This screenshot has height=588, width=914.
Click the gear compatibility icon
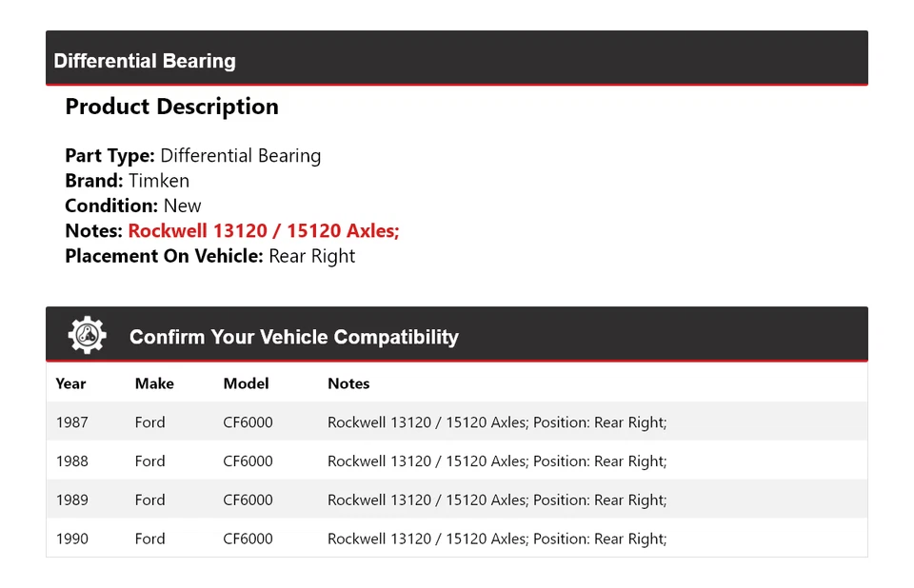tap(87, 336)
